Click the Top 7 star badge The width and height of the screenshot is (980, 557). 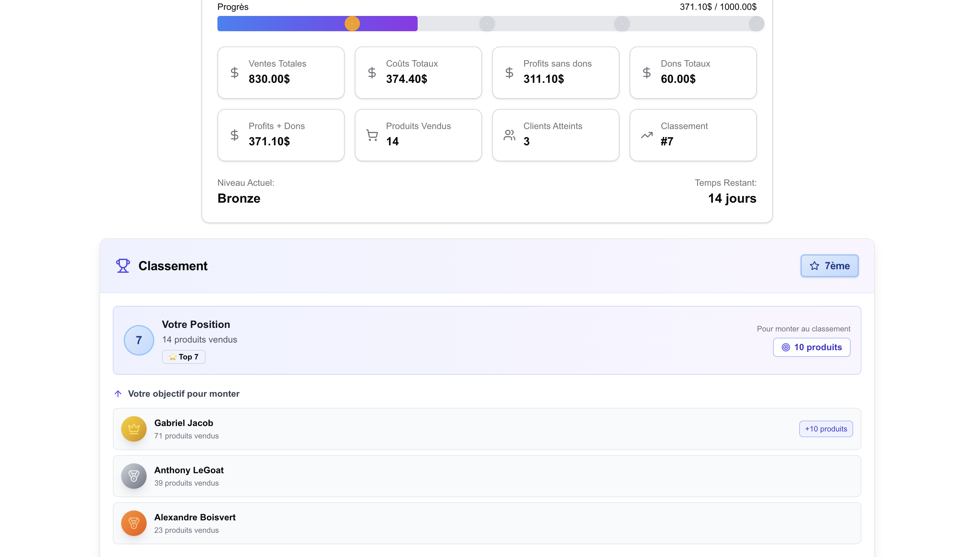tap(183, 357)
